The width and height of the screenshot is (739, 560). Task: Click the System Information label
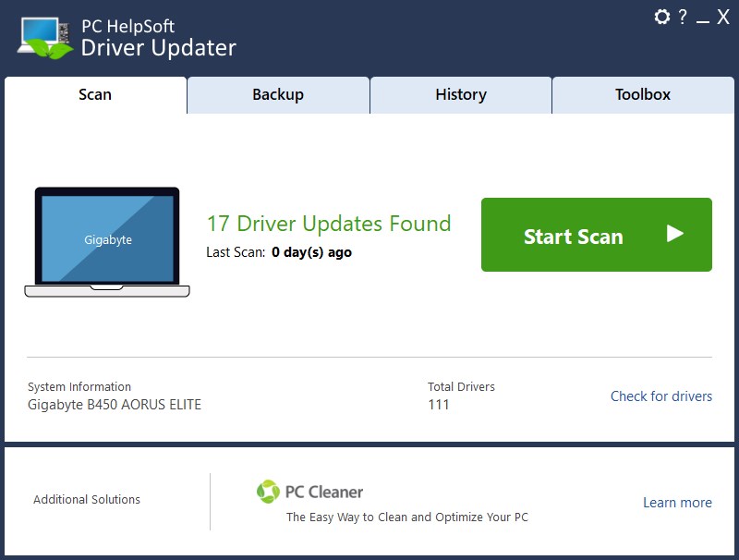pos(79,387)
